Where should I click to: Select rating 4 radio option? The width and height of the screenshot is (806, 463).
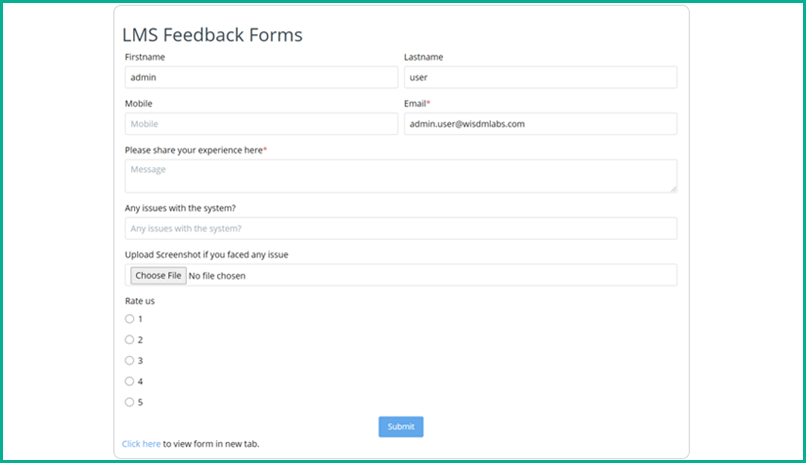tap(129, 381)
